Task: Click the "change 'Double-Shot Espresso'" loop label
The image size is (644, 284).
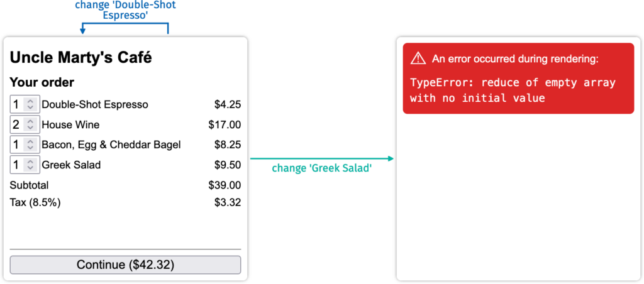Action: click(x=125, y=10)
